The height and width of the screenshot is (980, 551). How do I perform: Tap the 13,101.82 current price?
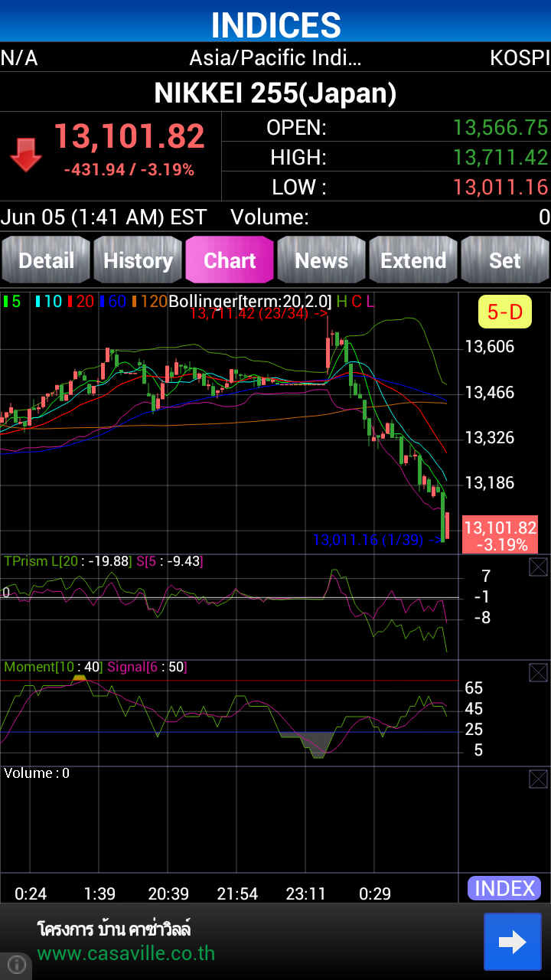(129, 137)
